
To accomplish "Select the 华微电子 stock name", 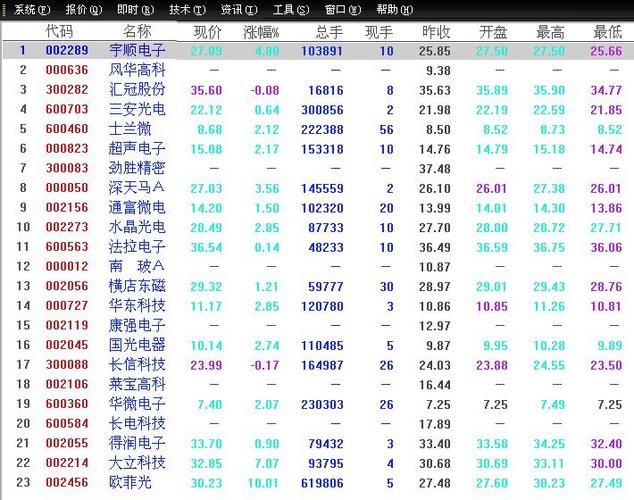I will coord(137,404).
